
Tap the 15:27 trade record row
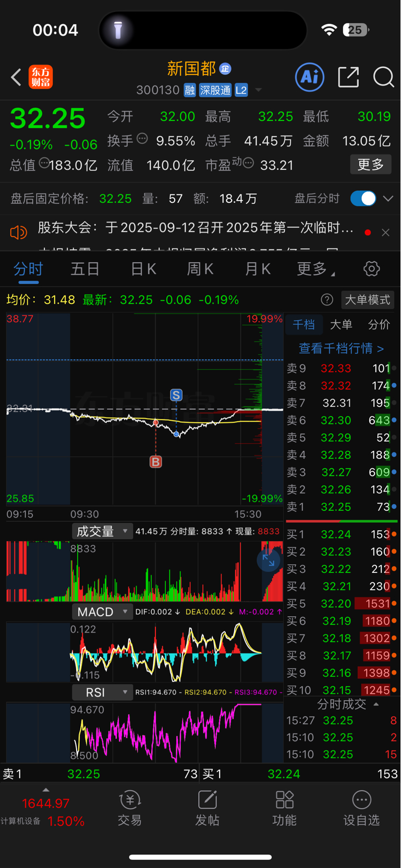point(342,720)
